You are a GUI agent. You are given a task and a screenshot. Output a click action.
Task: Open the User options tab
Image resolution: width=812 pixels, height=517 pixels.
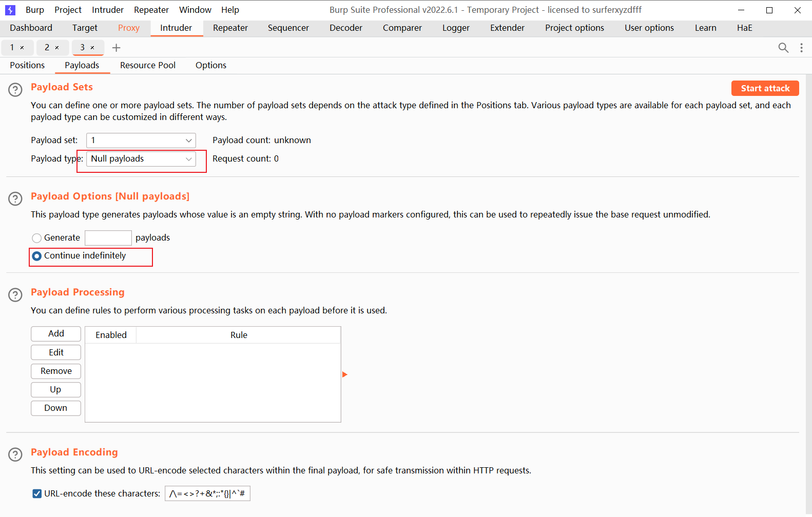pos(649,28)
